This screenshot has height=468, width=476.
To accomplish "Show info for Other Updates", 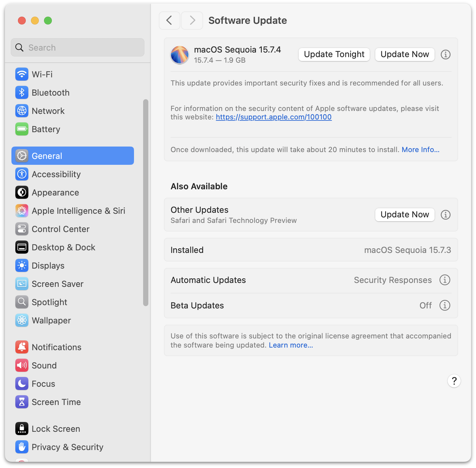I will click(445, 215).
